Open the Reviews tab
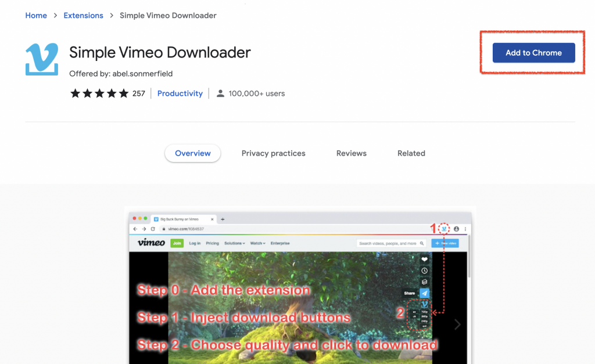This screenshot has width=595, height=364. click(352, 153)
